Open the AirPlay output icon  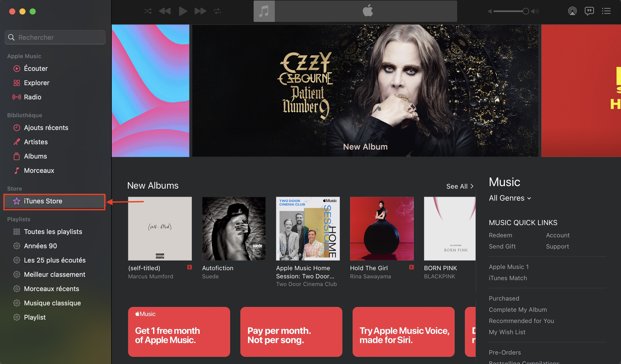point(572,11)
